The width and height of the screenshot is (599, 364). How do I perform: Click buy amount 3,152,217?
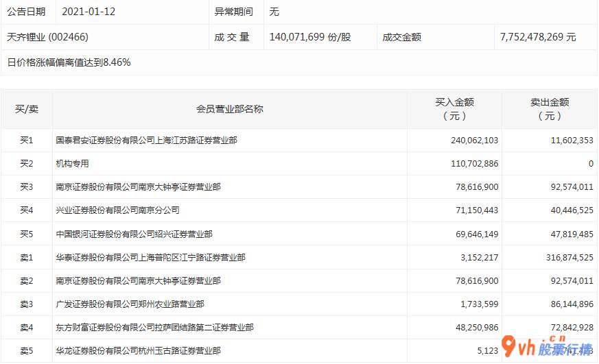click(479, 258)
